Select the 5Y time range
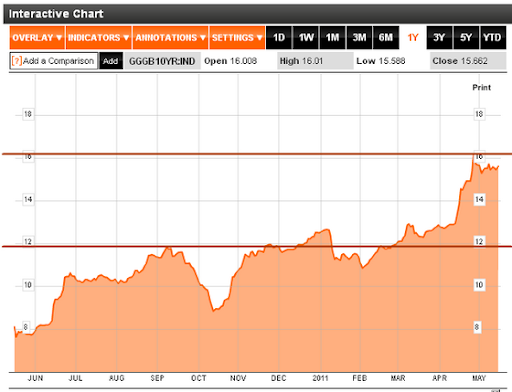512x392 pixels. [466, 38]
